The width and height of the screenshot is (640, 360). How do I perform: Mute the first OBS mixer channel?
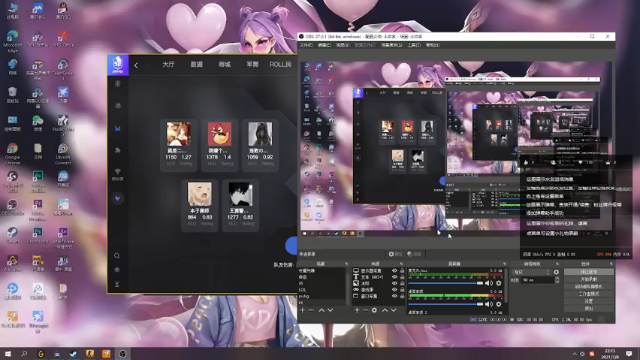489,283
